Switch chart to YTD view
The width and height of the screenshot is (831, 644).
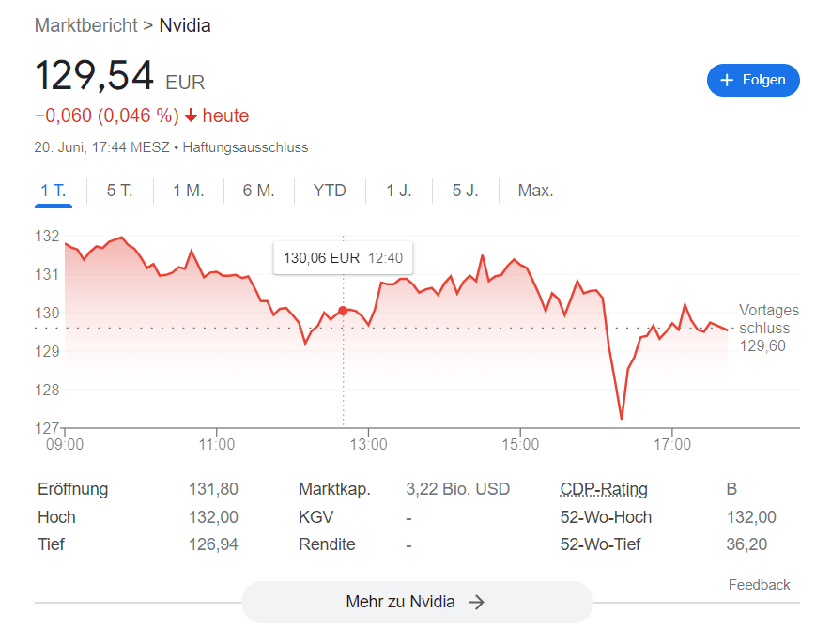[330, 191]
